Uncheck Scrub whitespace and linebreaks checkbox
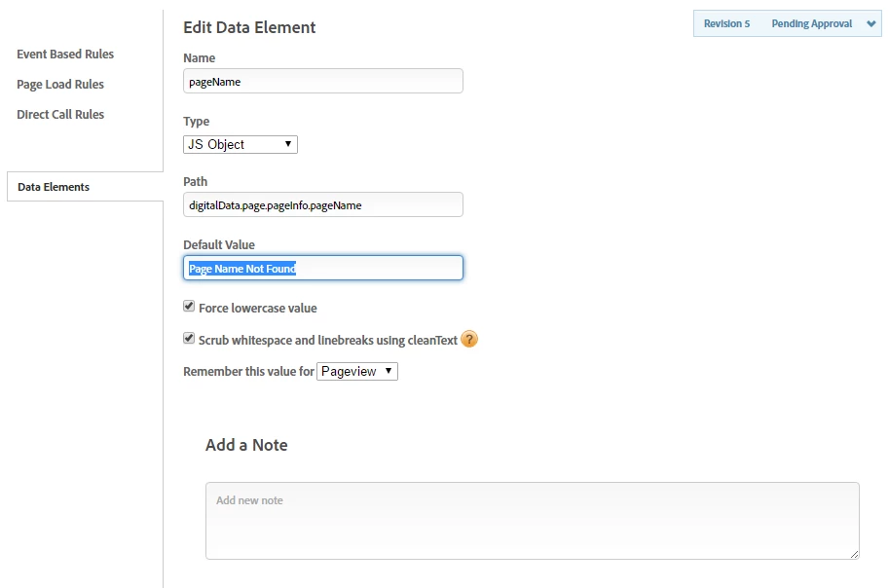Screen dimensions: 889x588 tap(189, 338)
